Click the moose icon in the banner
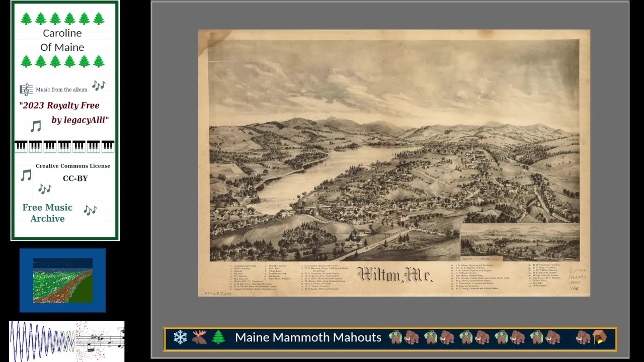Viewport: 644px width, 362px height. click(199, 337)
